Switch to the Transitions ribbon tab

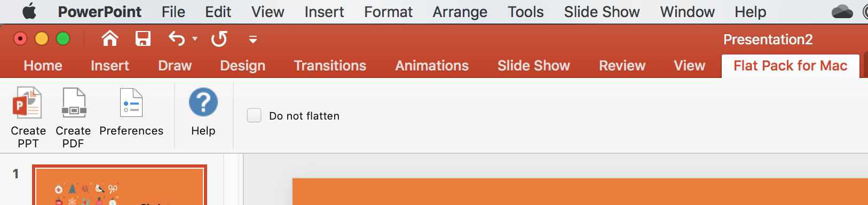point(330,66)
